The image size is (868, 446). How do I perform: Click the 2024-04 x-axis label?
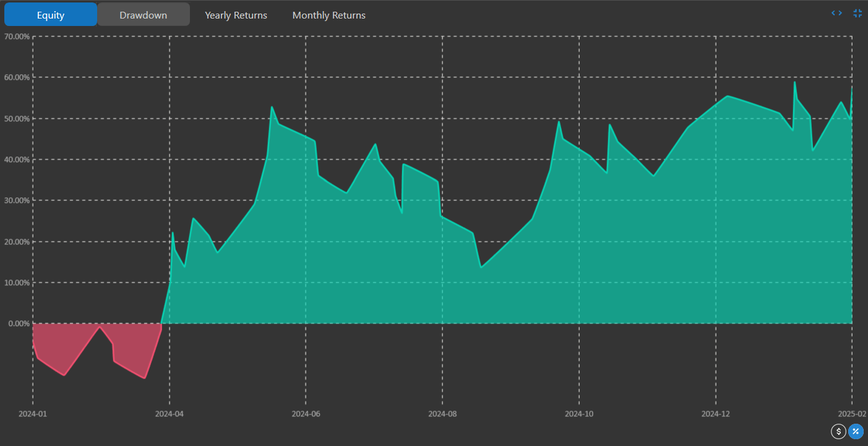pyautogui.click(x=170, y=413)
